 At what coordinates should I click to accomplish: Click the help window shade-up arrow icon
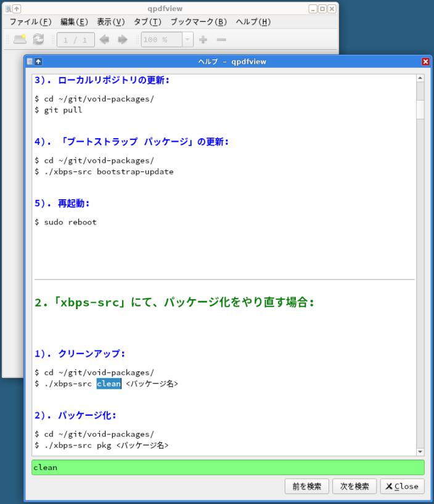[38, 62]
